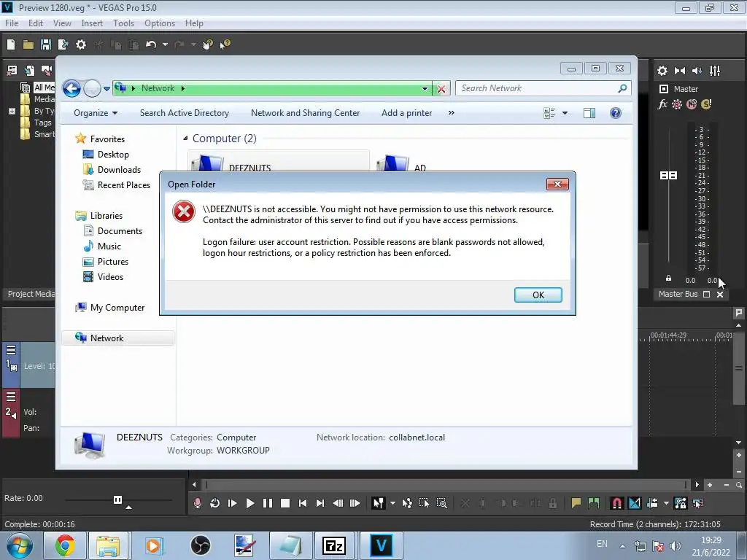This screenshot has width=747, height=560.
Task: Toggle Dim Output speaker icon
Action: click(697, 71)
